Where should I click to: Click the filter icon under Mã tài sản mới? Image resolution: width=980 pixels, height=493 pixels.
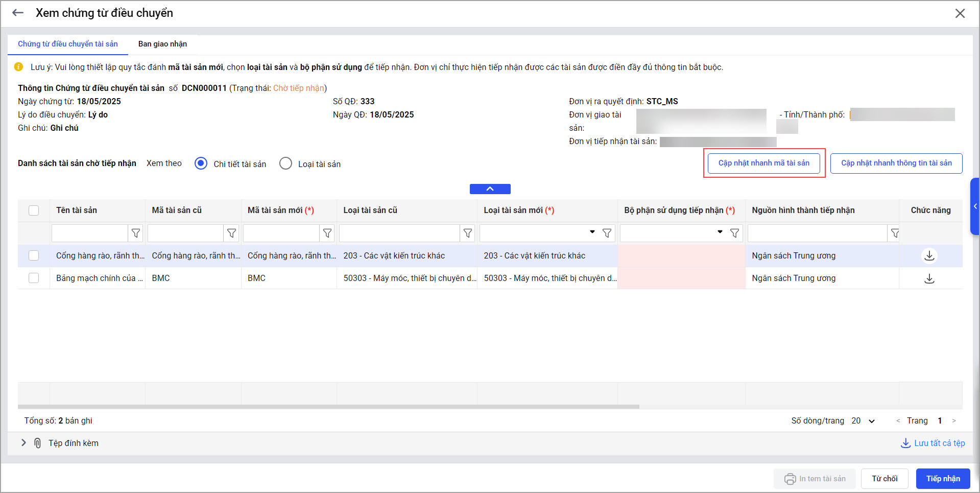[x=327, y=233]
